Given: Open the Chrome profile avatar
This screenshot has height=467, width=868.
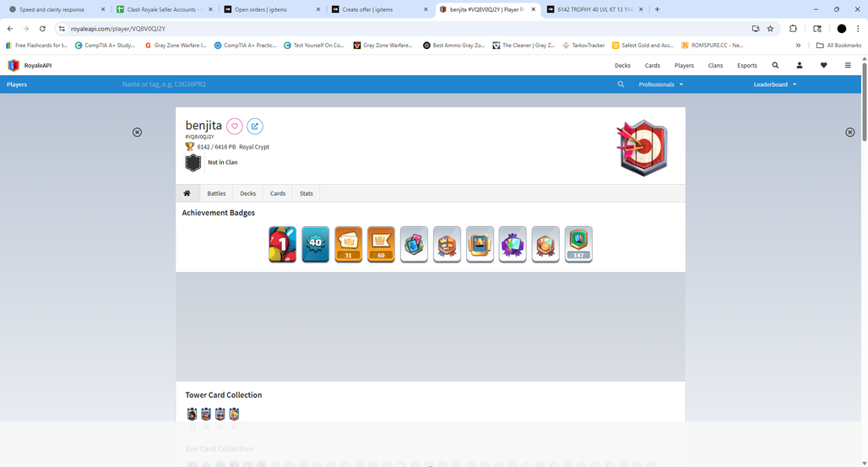Looking at the screenshot, I should 842,29.
